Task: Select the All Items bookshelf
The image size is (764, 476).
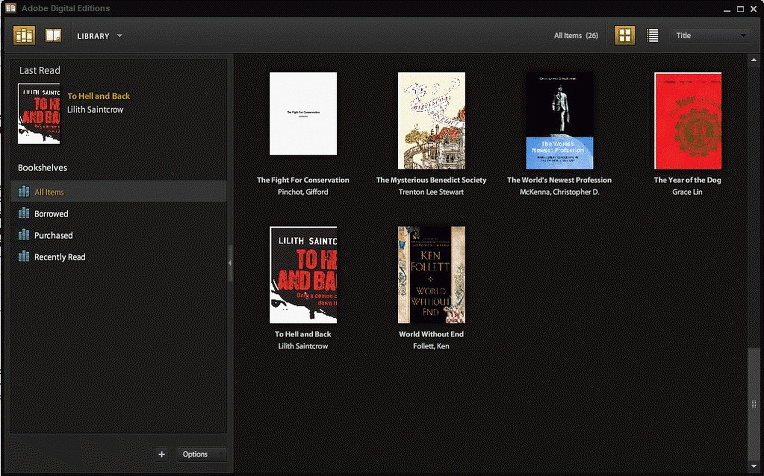Action: click(118, 191)
